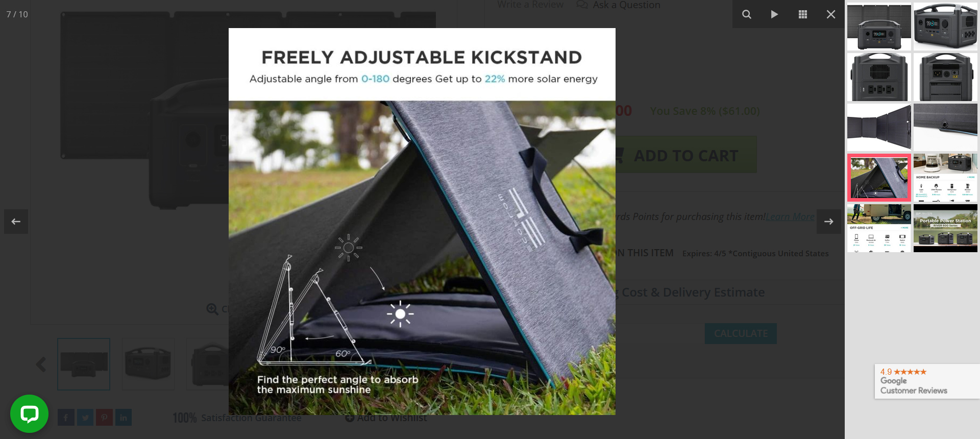
Task: Share on Facebook icon
Action: [66, 418]
